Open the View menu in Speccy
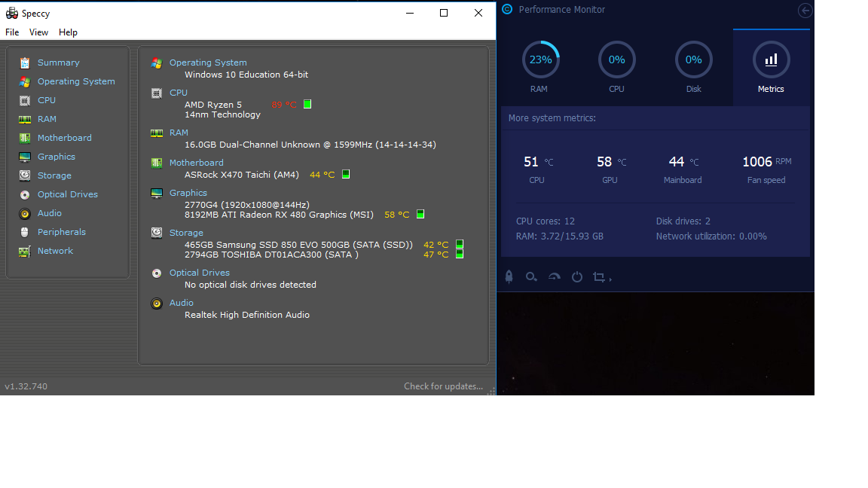Viewport: 868px width, 488px height. point(38,32)
